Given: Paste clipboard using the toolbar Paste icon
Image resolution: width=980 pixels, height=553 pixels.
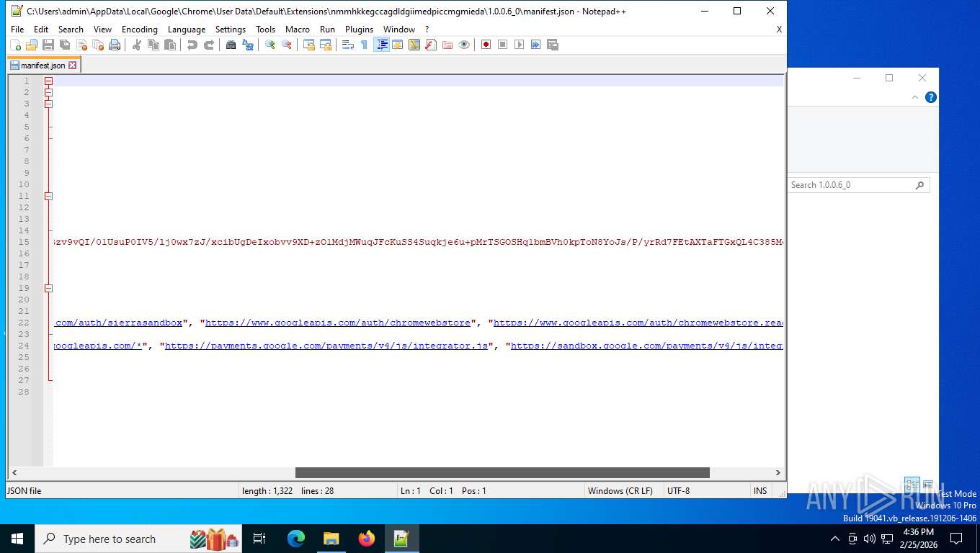Looking at the screenshot, I should coord(170,45).
